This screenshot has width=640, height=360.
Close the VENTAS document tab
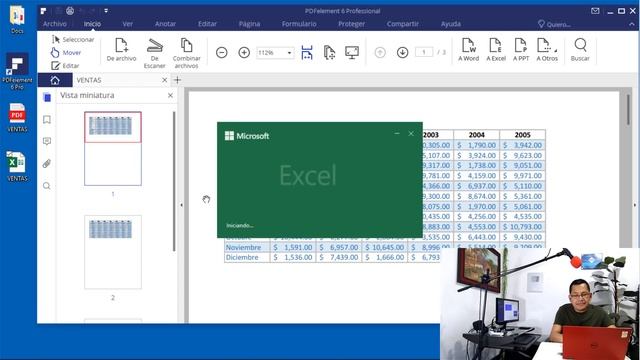[164, 80]
